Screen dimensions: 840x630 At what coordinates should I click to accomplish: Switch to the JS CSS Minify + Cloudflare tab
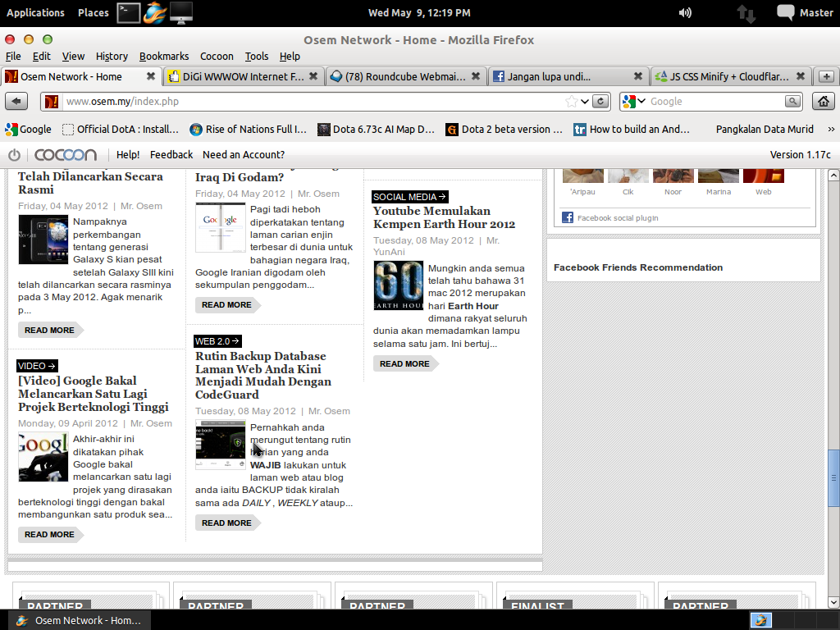[x=729, y=76]
